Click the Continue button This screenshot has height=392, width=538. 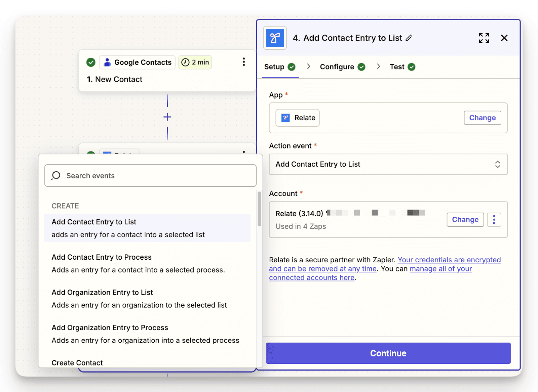[x=388, y=353]
